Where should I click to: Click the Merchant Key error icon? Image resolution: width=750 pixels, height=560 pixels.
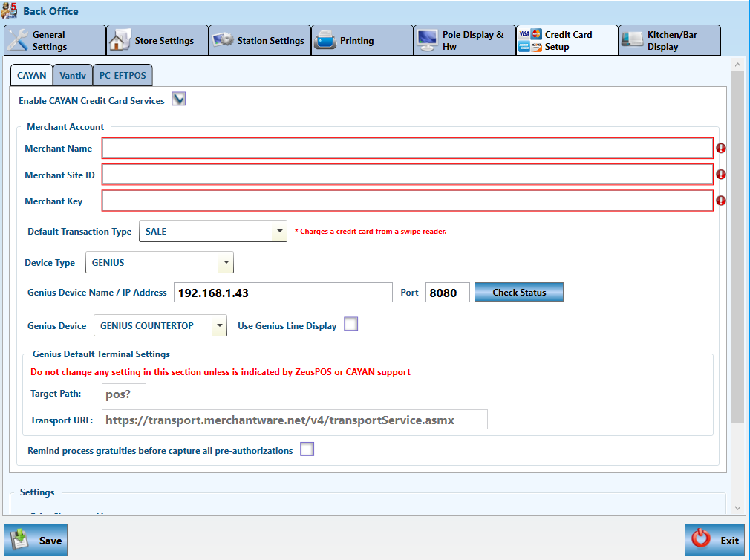pos(721,201)
